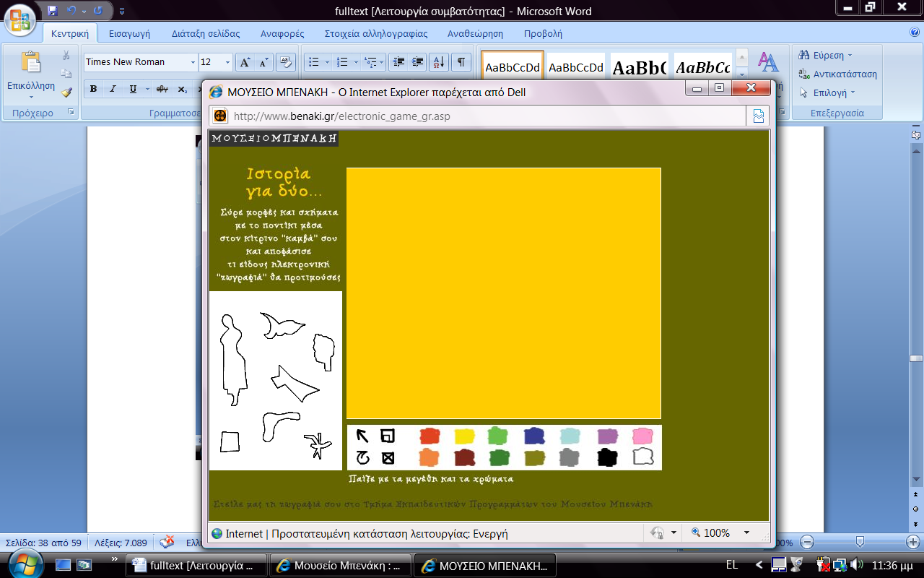Screen dimensions: 924x578
Task: Select the rotate tool in the game
Action: tap(362, 458)
